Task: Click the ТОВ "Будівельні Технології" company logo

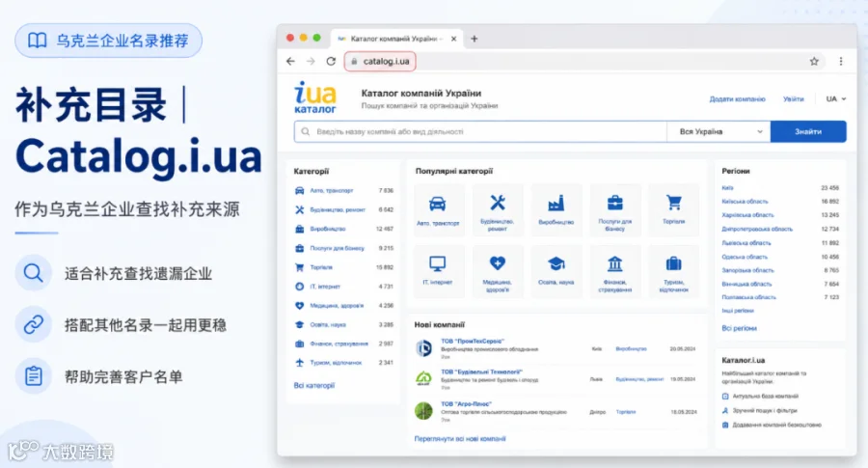Action: (x=423, y=379)
